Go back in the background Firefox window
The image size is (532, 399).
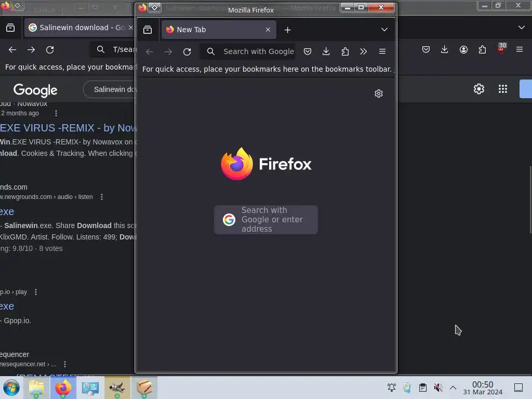tap(12, 50)
